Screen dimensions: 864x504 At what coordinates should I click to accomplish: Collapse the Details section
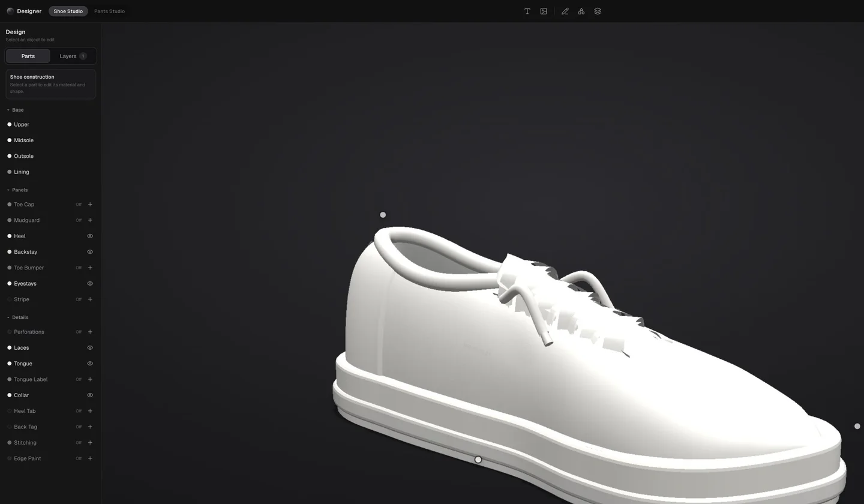[x=17, y=317]
